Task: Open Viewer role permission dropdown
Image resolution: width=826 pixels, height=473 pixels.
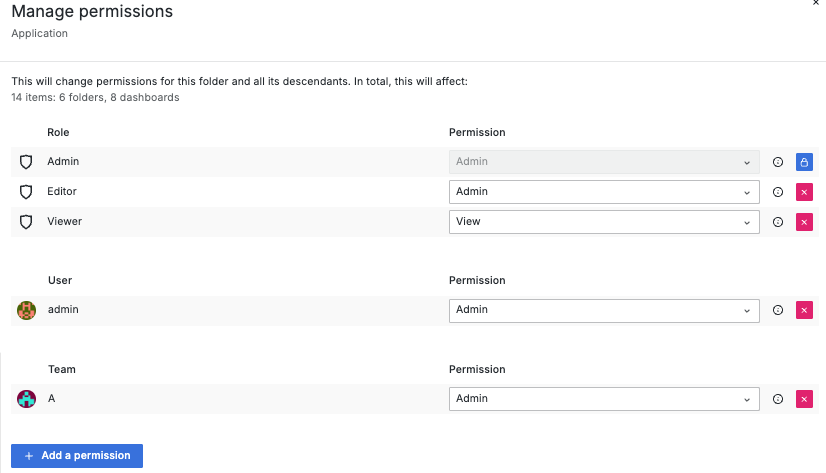Action: [603, 222]
